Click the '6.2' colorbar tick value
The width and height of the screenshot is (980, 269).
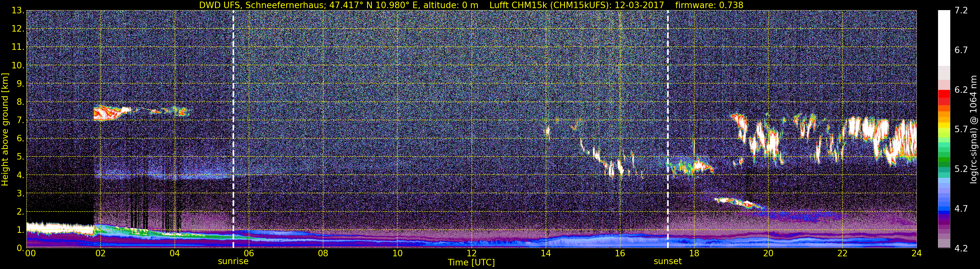coord(961,90)
